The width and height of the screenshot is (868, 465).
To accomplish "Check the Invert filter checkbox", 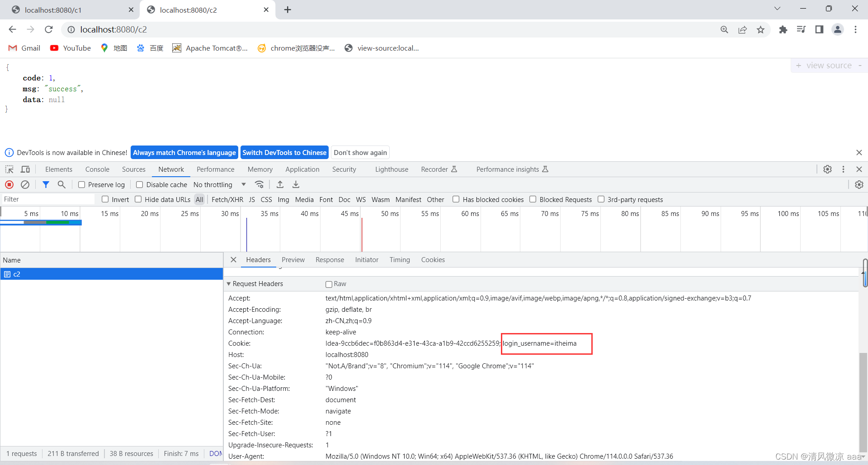I will [x=105, y=199].
